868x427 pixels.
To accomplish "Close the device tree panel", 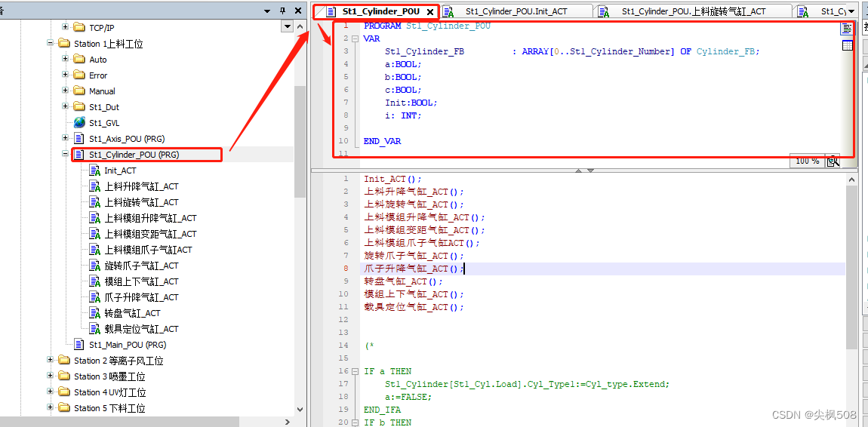I will (298, 11).
